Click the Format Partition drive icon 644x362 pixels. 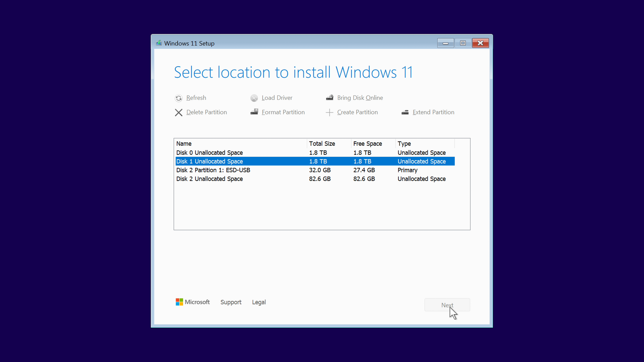click(x=254, y=112)
